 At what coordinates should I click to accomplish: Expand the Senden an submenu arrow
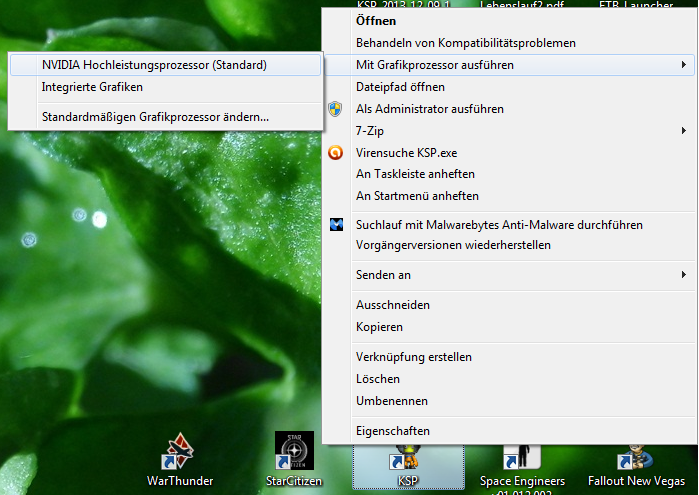click(x=683, y=275)
